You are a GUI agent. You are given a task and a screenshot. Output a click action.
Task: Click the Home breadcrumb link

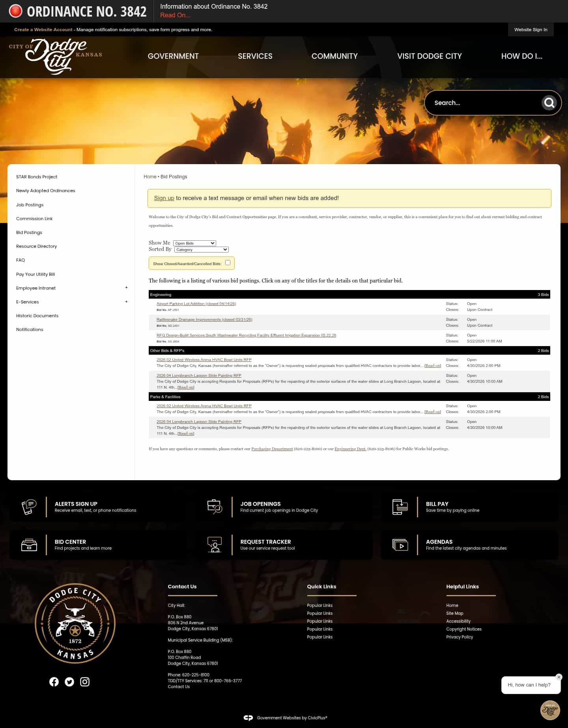tap(150, 177)
